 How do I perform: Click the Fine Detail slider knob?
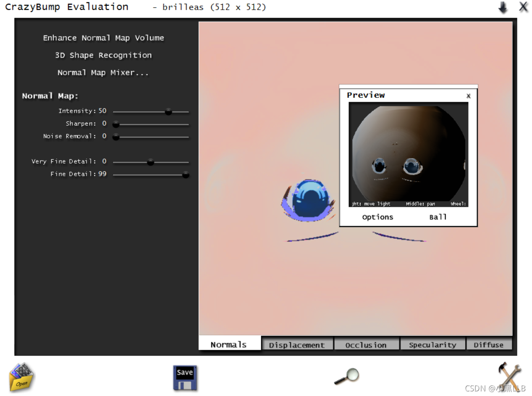tap(186, 175)
